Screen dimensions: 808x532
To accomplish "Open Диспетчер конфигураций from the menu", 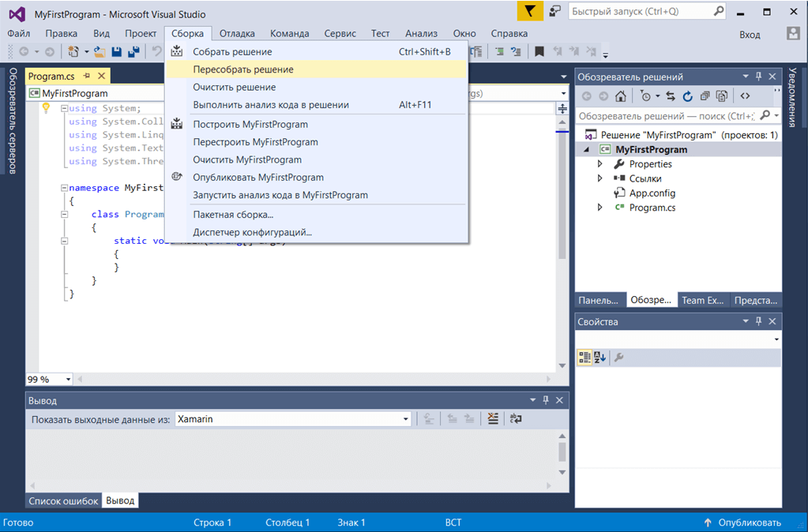I will coord(317,232).
